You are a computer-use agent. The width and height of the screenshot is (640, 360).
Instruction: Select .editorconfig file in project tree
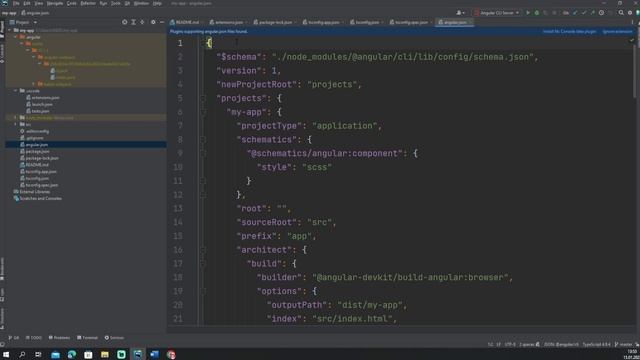pyautogui.click(x=34, y=131)
